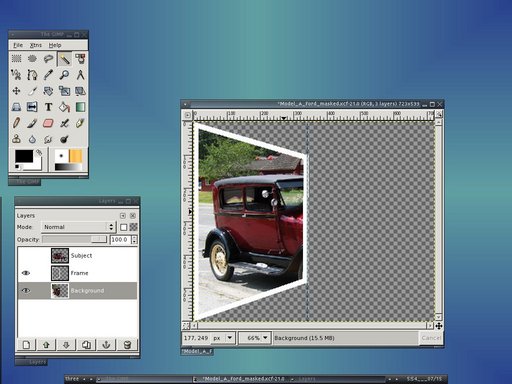This screenshot has width=512, height=384.
Task: Select the Rotate tool
Action: pyautogui.click(x=48, y=91)
